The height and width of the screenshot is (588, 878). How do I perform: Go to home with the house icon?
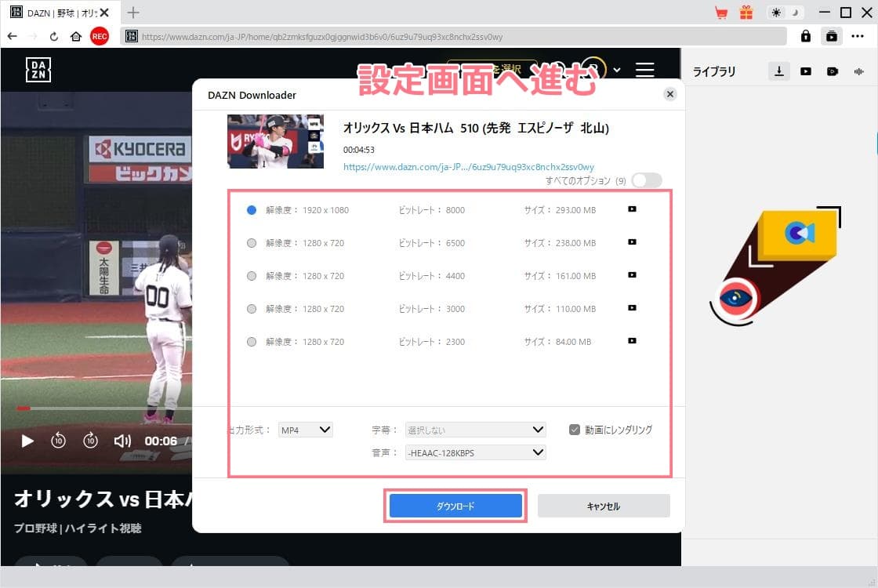pos(75,36)
